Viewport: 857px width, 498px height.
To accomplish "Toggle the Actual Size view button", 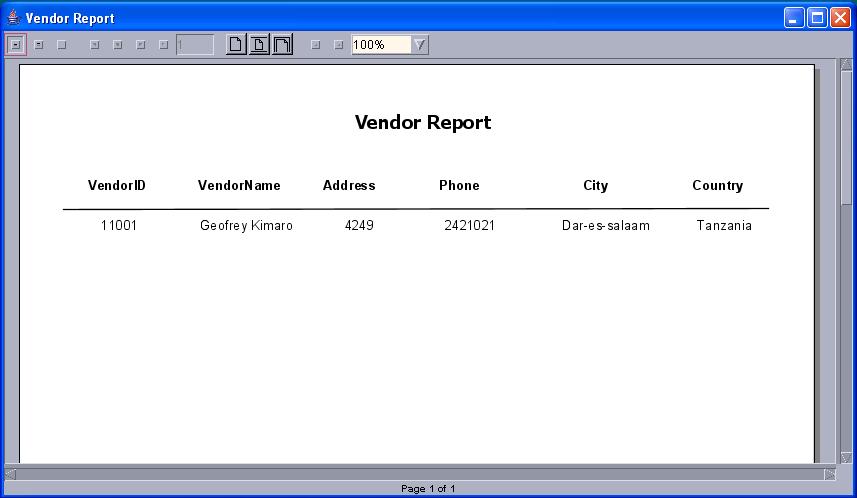I will (x=236, y=44).
